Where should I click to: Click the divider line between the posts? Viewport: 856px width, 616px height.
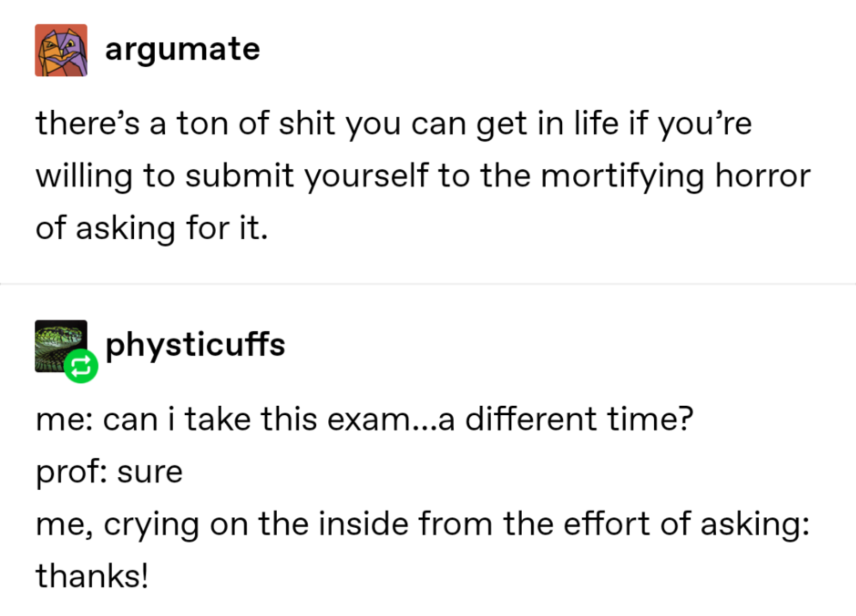click(428, 284)
